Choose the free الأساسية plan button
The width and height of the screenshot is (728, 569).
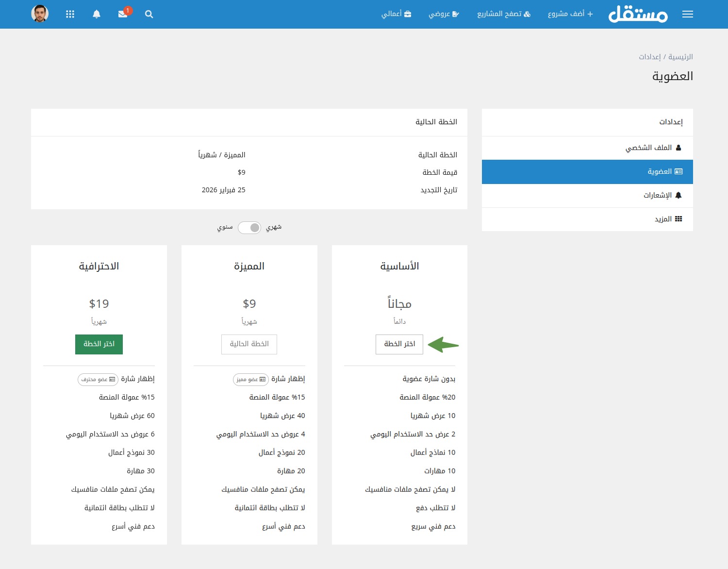399,344
